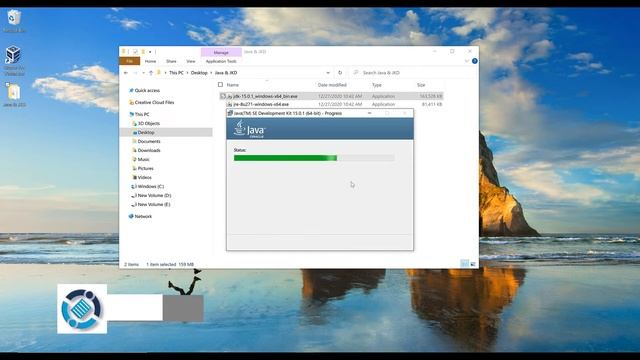Expand the ribbon with the chevron
This screenshot has width=640, height=360.
(x=467, y=61)
